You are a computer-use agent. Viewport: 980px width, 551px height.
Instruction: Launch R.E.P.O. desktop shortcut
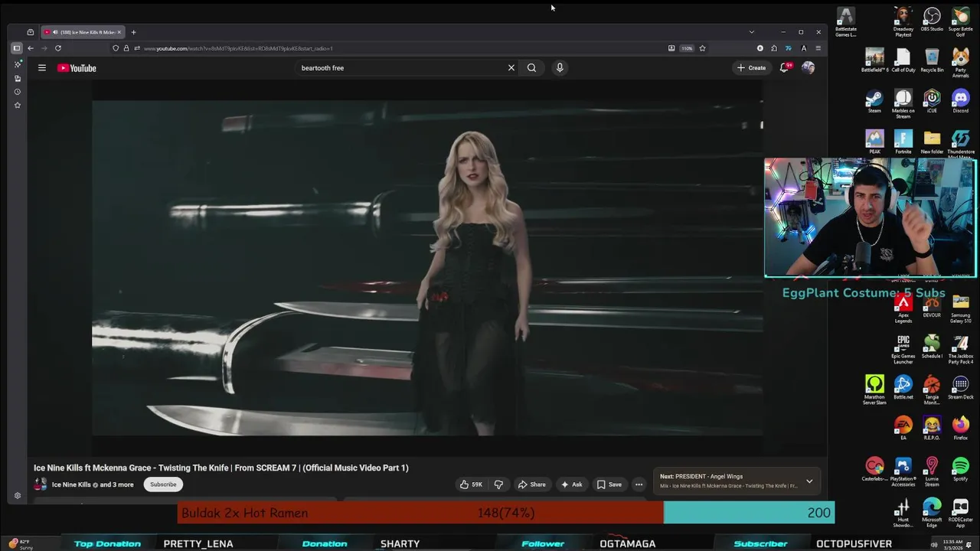click(x=932, y=429)
